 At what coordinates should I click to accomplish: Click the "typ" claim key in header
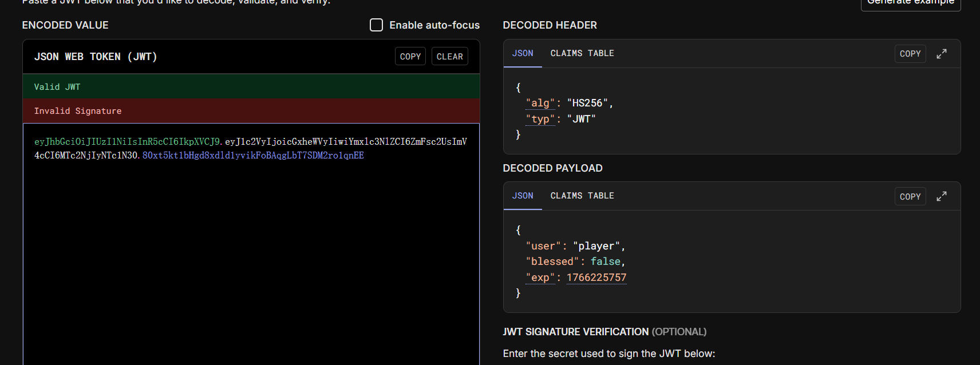pyautogui.click(x=540, y=119)
